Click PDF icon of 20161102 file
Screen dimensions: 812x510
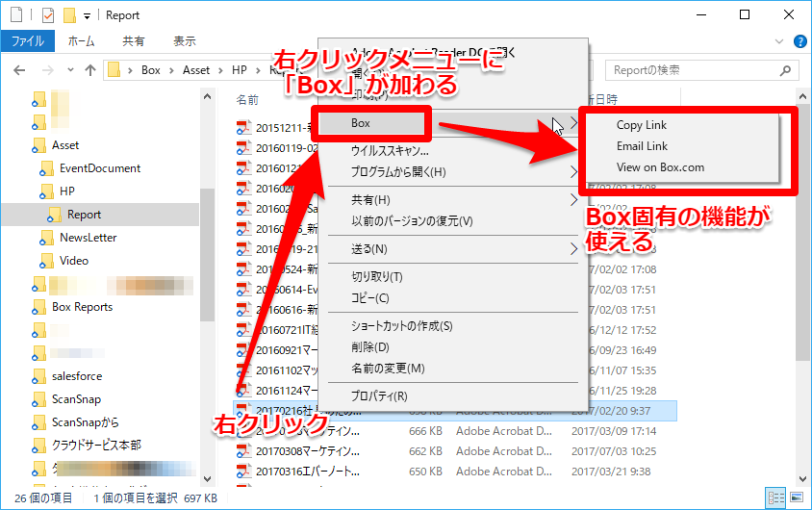[243, 370]
